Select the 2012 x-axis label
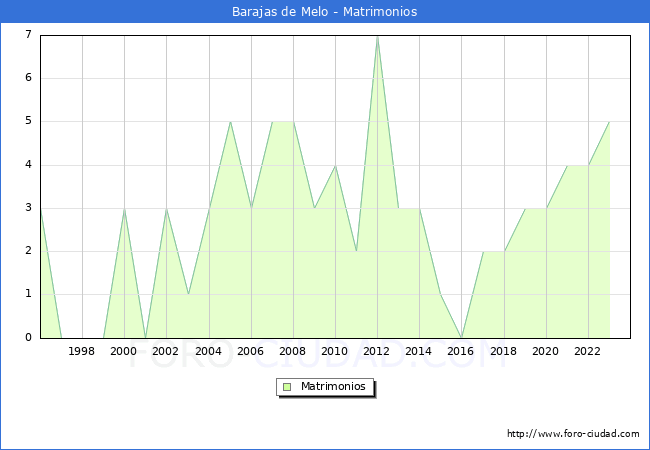Image resolution: width=650 pixels, height=450 pixels. pyautogui.click(x=377, y=351)
